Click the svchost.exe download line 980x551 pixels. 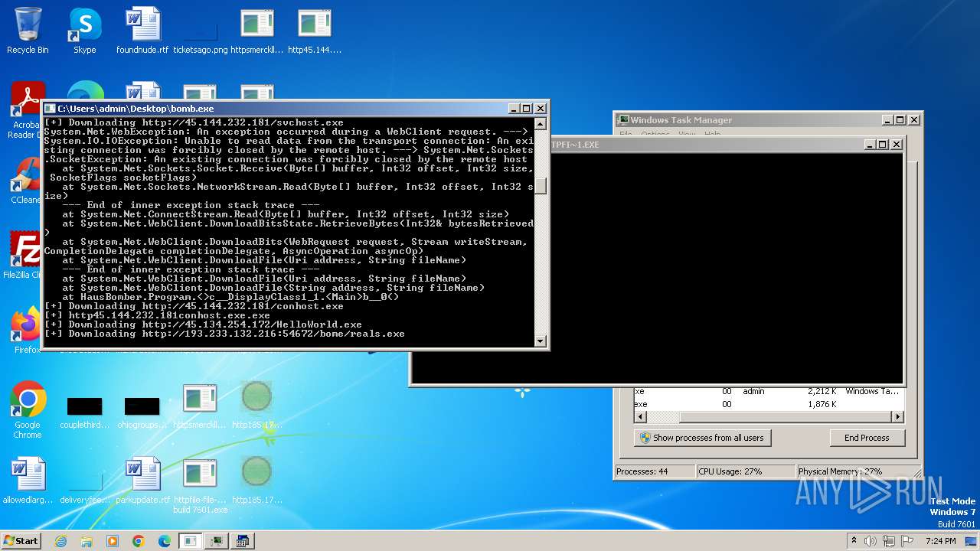coord(194,122)
